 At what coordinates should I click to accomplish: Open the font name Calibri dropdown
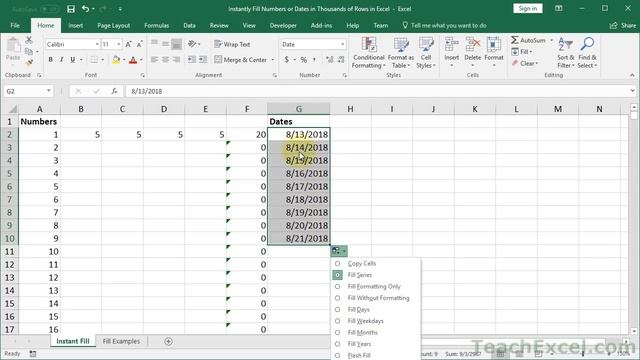click(x=97, y=44)
